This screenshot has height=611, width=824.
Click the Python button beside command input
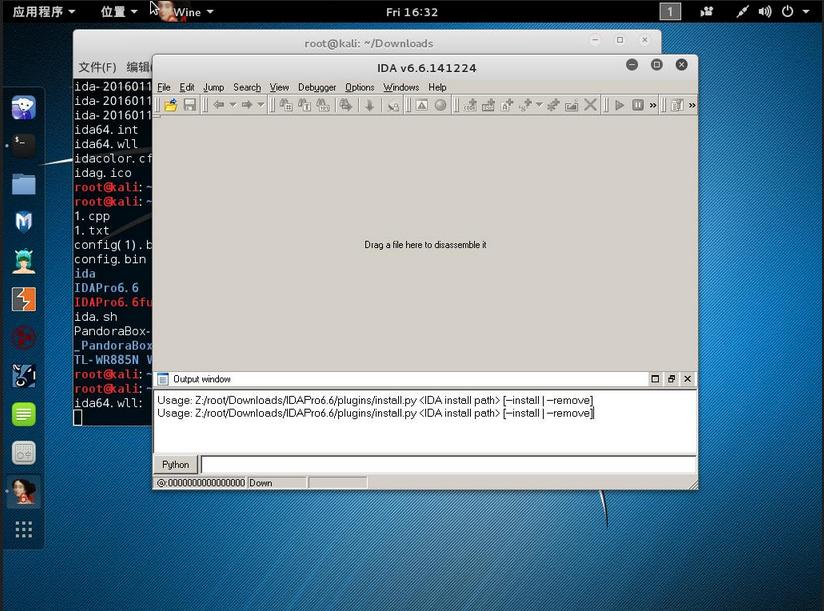click(x=176, y=464)
